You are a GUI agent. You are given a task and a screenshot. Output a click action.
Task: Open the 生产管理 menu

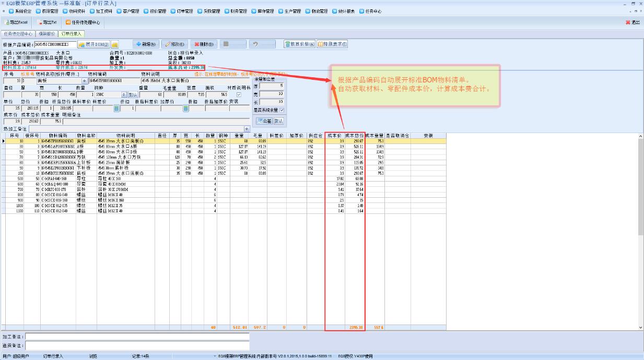point(290,11)
